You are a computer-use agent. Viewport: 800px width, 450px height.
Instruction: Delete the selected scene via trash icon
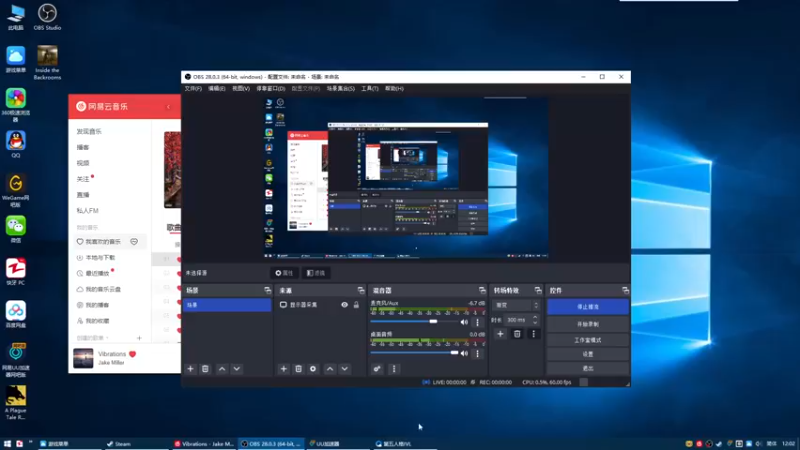(205, 369)
